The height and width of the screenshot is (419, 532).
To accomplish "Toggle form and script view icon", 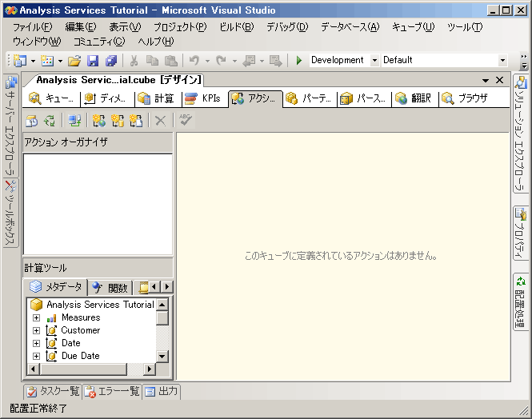I will coord(74,121).
